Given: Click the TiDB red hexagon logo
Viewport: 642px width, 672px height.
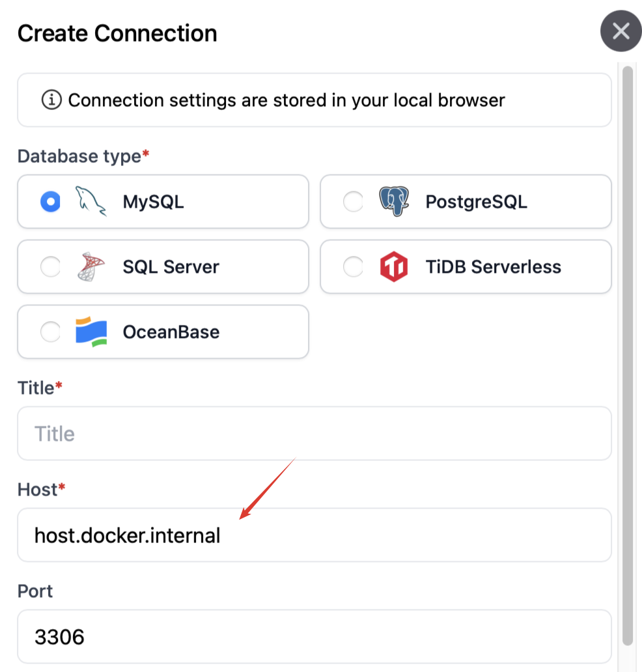Looking at the screenshot, I should point(393,266).
